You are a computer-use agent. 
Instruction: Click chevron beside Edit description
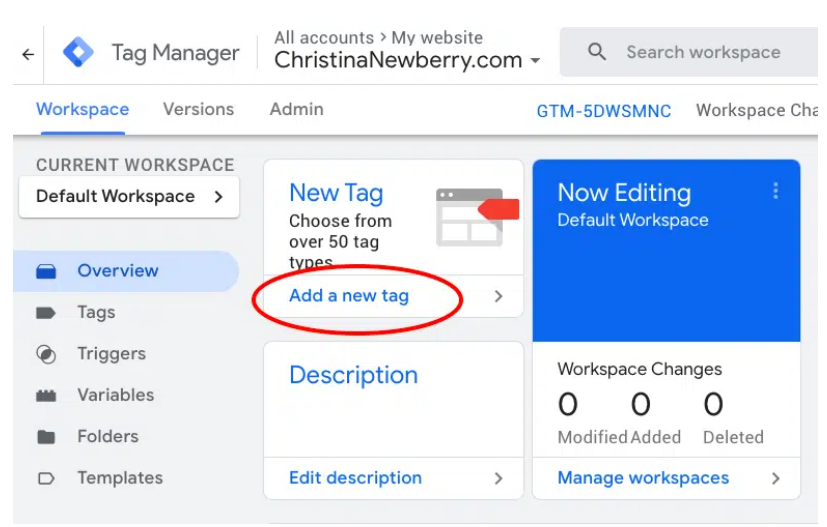pos(498,478)
